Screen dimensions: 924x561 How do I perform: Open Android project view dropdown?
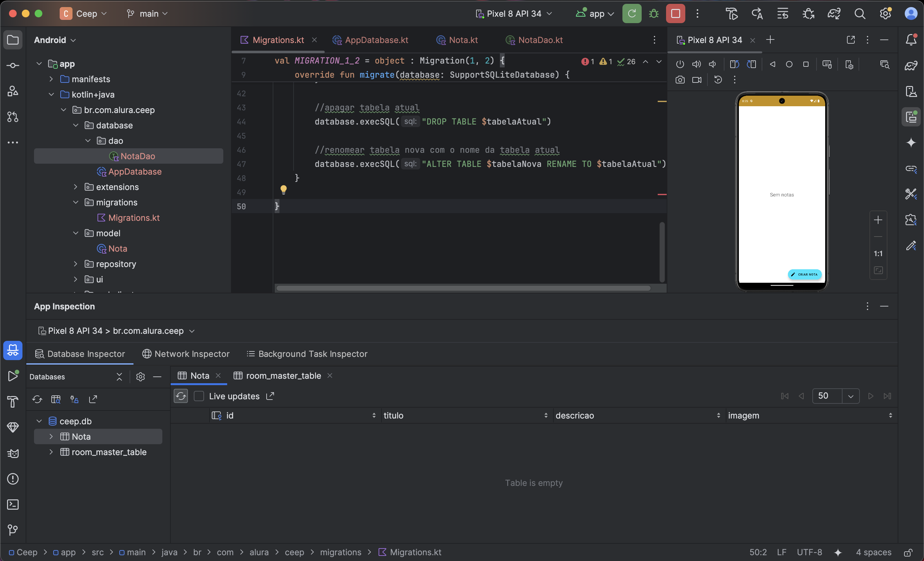pyautogui.click(x=55, y=40)
